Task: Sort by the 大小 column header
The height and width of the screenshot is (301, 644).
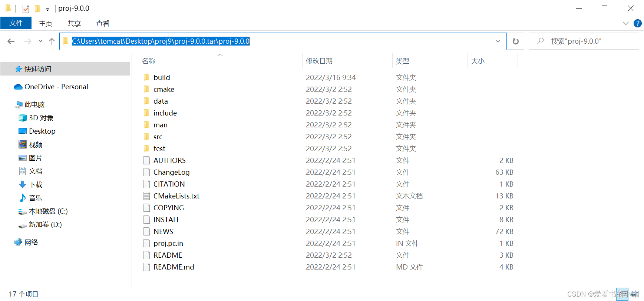Action: coord(478,61)
